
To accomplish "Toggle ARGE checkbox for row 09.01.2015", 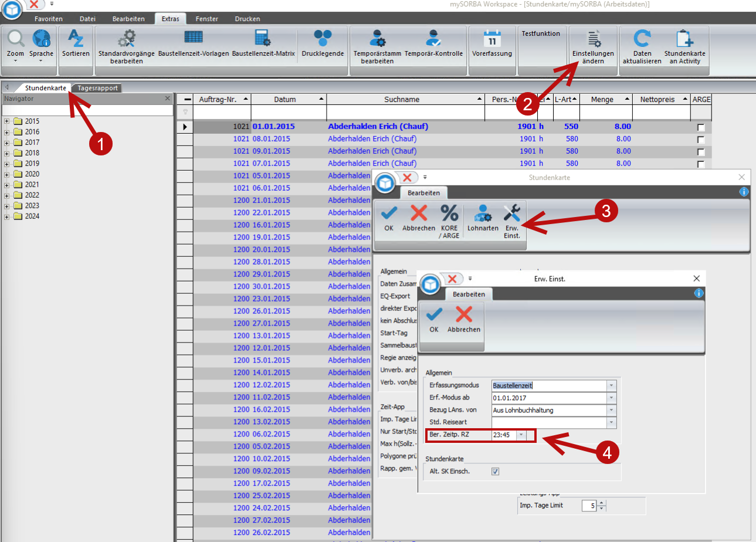I will (x=700, y=152).
